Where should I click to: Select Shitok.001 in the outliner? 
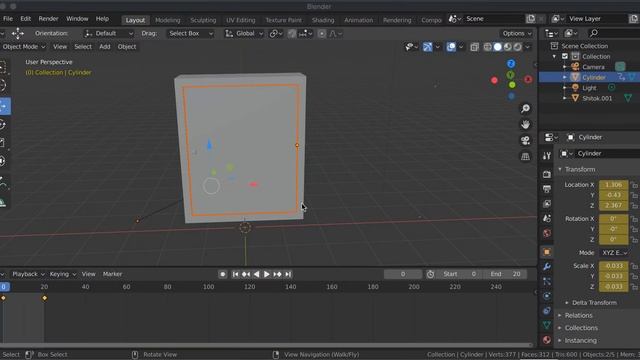[597, 98]
